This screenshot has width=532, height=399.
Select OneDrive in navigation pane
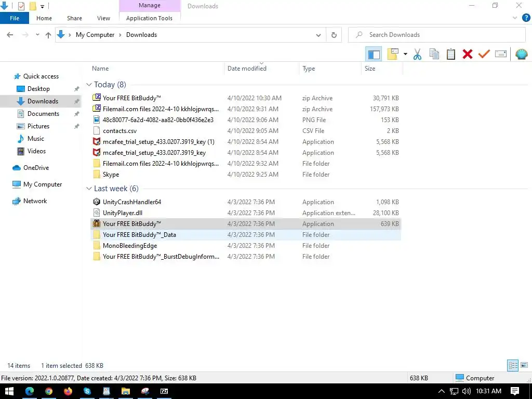36,168
